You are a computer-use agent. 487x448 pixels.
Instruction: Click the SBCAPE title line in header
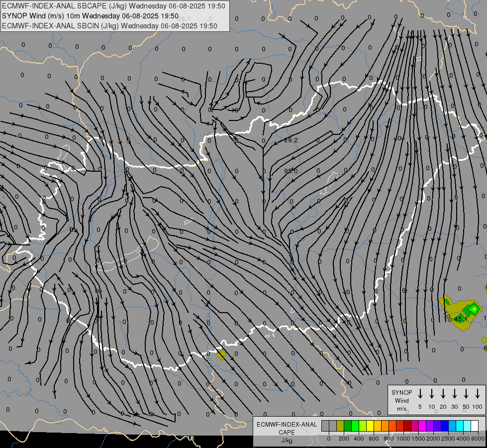(x=113, y=6)
